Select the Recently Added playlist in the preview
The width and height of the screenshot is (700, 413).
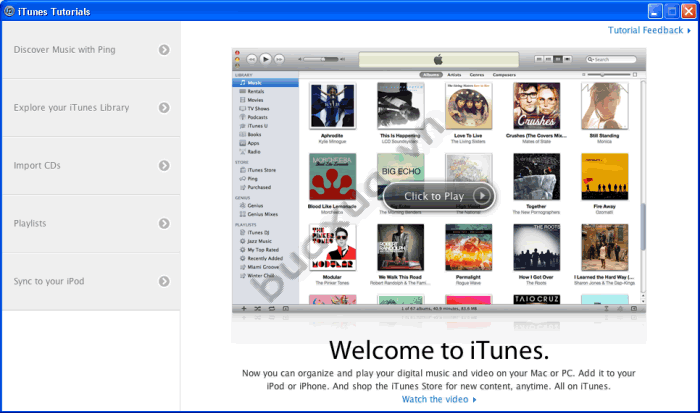coord(265,258)
